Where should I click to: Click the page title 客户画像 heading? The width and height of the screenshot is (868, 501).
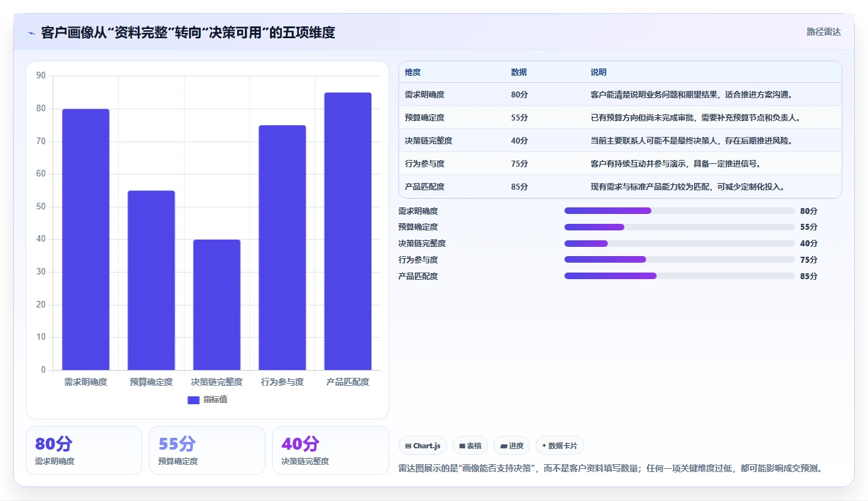tap(188, 32)
